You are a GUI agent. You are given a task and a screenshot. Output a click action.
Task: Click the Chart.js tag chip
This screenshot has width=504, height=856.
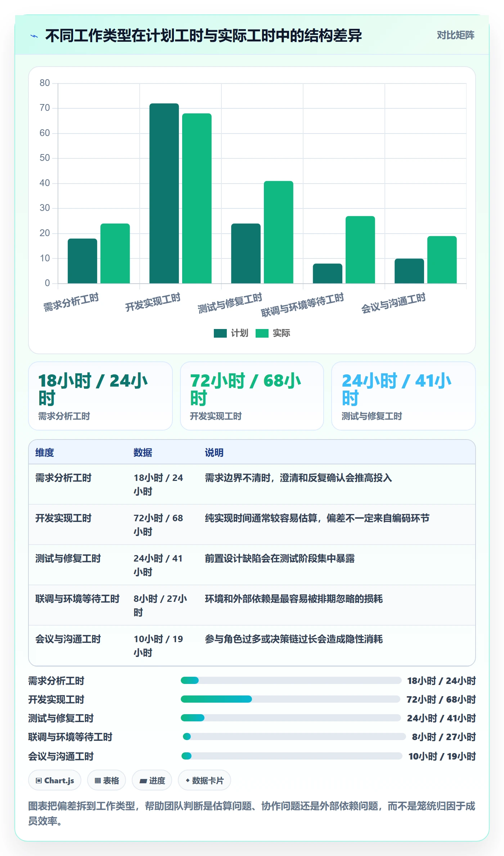pyautogui.click(x=55, y=780)
